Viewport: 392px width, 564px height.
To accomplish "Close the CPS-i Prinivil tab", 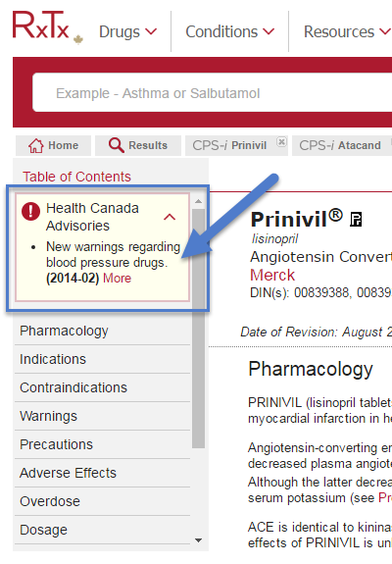I will pyautogui.click(x=281, y=142).
